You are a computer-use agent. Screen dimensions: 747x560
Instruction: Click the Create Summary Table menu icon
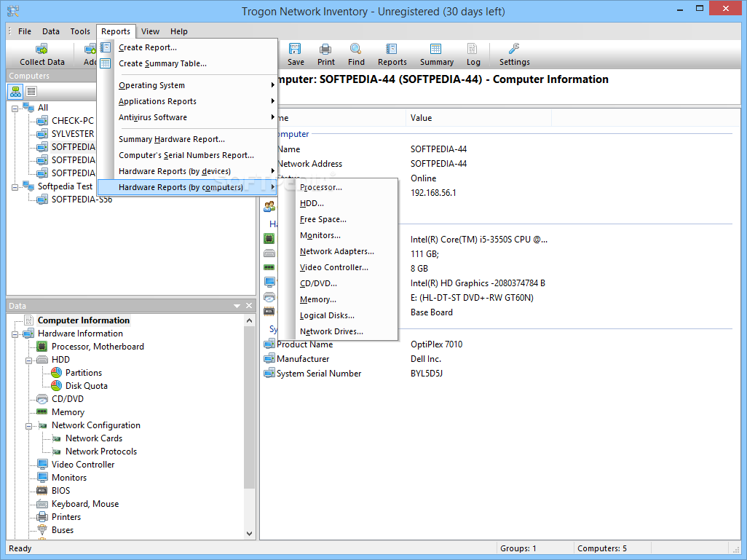[106, 63]
